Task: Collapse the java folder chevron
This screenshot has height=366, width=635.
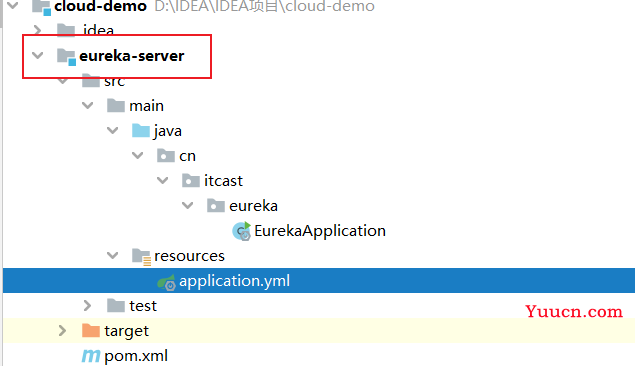Action: click(x=113, y=131)
